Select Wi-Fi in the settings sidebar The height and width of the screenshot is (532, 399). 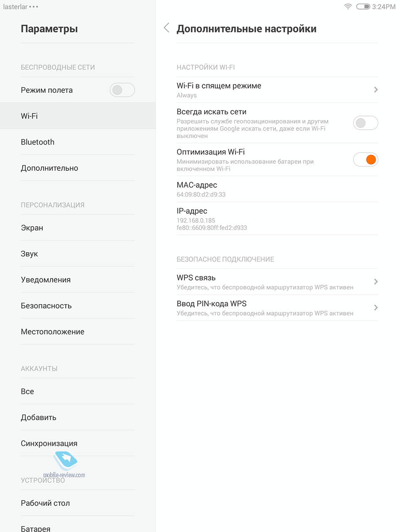coord(78,116)
